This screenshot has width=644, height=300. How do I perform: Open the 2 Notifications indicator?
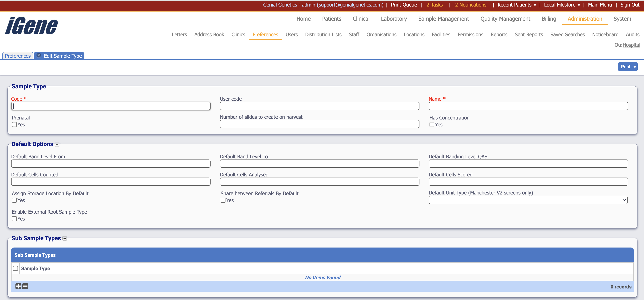[471, 5]
